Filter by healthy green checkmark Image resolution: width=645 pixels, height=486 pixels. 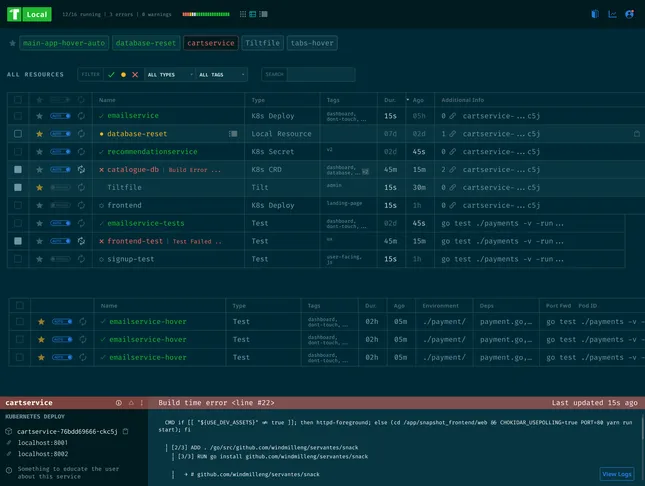pos(111,74)
